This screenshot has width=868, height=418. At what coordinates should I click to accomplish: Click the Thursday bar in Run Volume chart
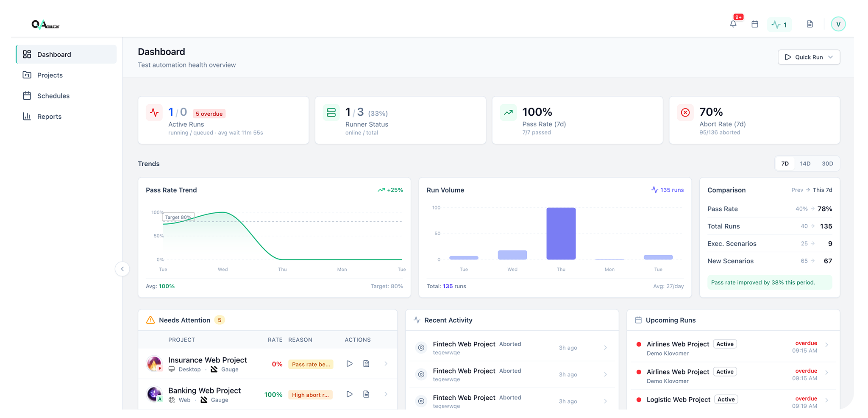point(561,234)
